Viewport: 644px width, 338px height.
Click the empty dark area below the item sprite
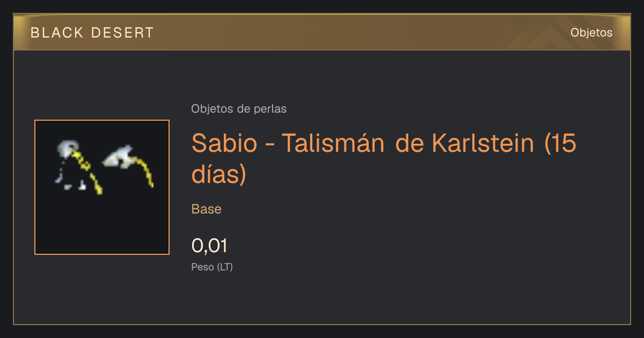tap(102, 225)
